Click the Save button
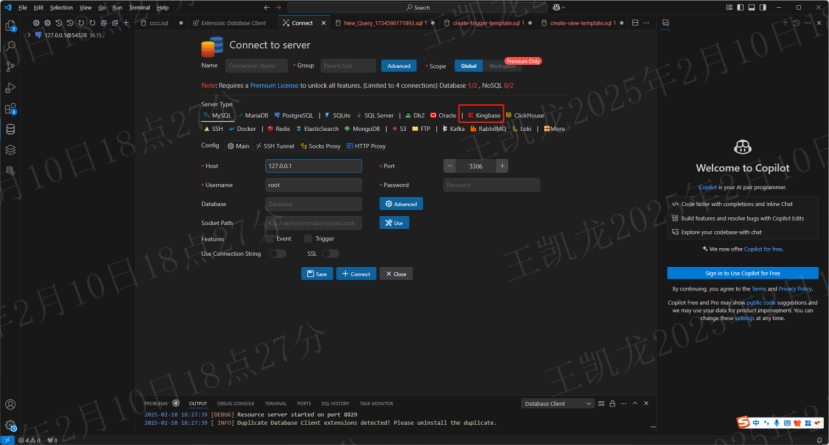This screenshot has width=829, height=445. coord(317,274)
